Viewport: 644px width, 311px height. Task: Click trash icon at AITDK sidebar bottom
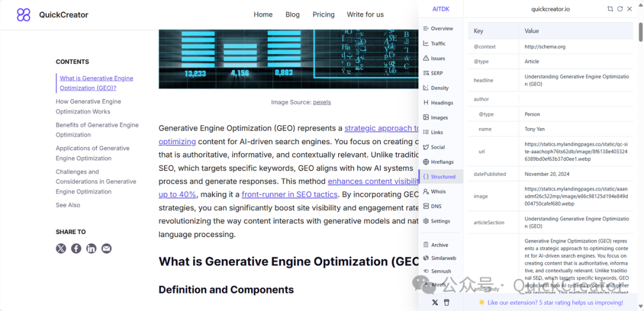[x=447, y=303]
